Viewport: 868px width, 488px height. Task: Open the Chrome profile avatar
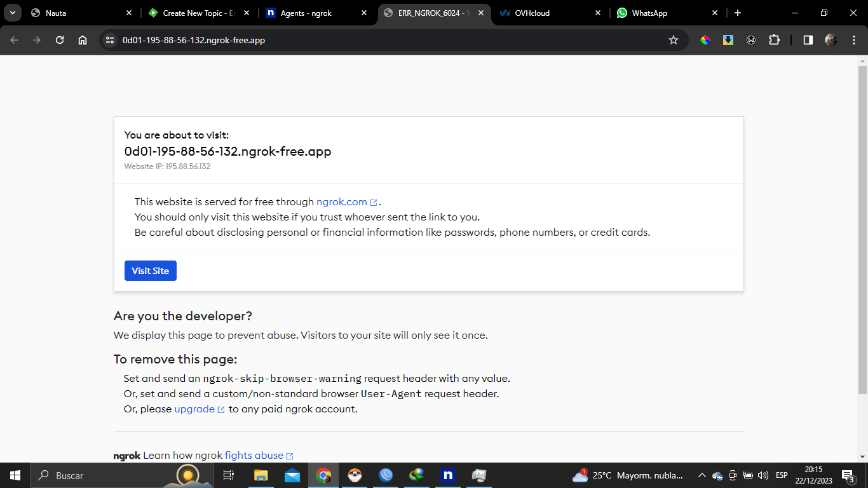pyautogui.click(x=831, y=40)
